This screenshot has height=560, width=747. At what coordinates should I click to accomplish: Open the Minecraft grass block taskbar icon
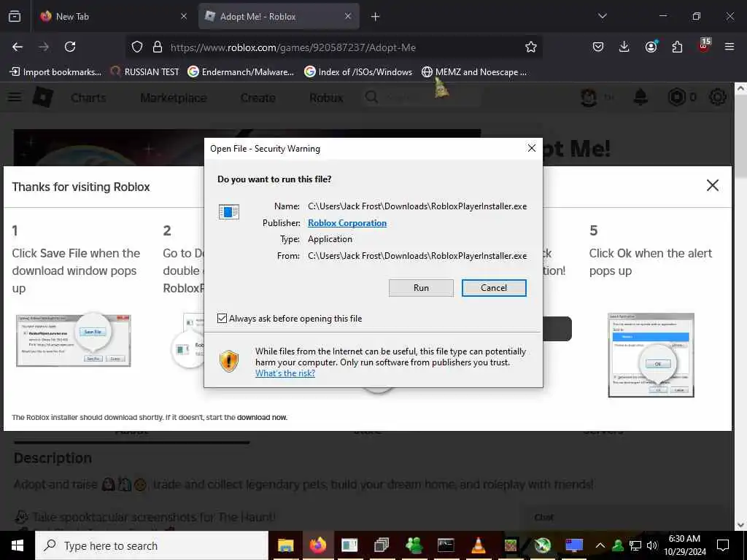[x=511, y=545]
